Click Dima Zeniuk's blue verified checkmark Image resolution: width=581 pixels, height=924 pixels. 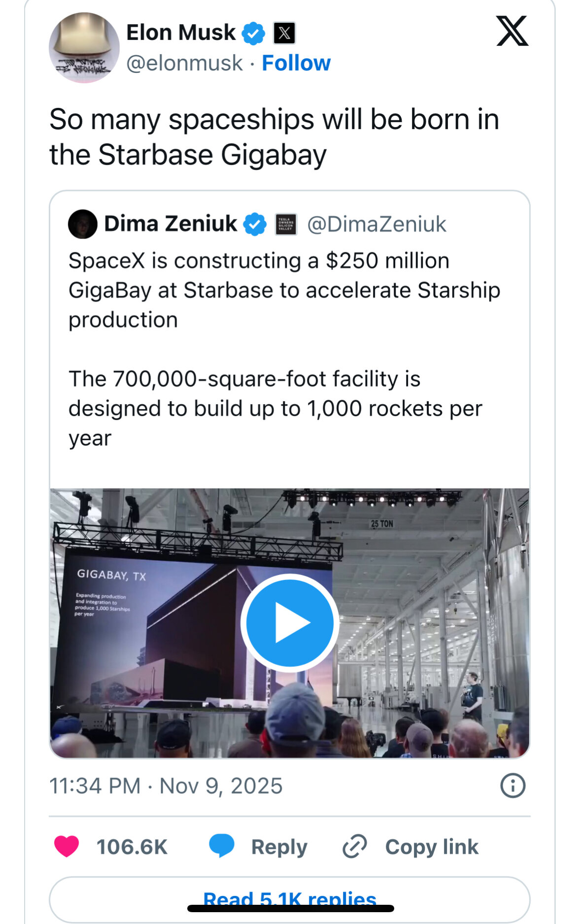[x=255, y=224]
